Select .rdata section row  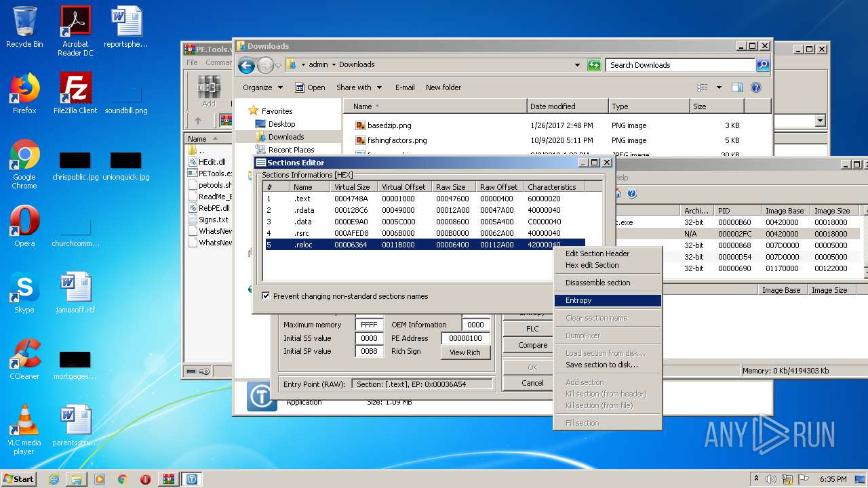(425, 210)
